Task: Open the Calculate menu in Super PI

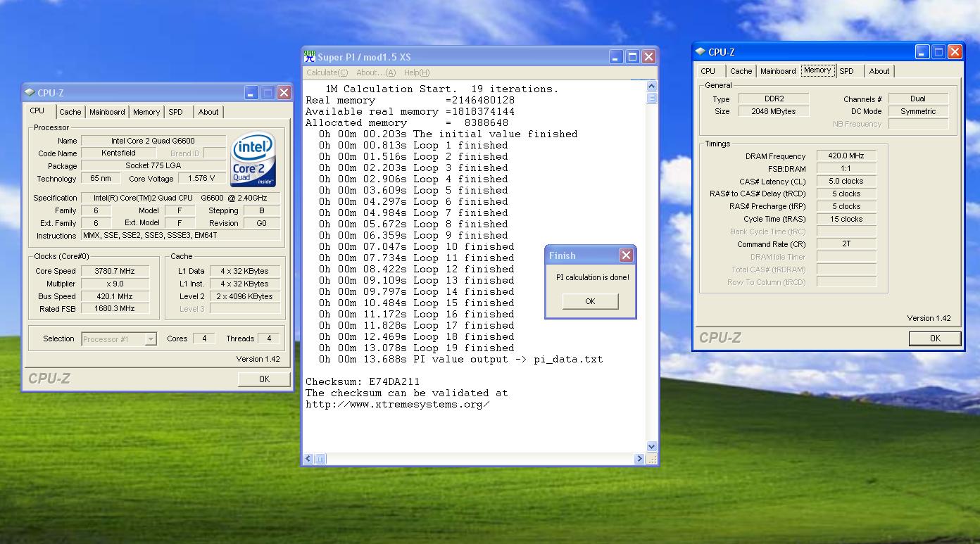Action: 327,72
